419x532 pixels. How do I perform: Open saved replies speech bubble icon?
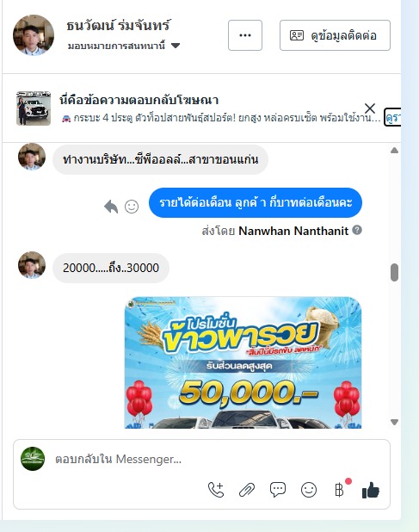(x=278, y=490)
